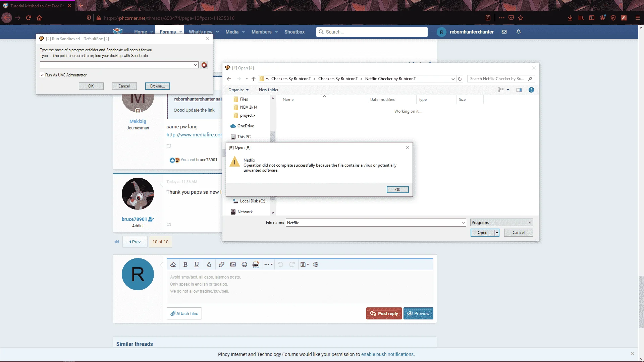Toggle reader view icon in address bar
The width and height of the screenshot is (644, 362).
point(488,18)
